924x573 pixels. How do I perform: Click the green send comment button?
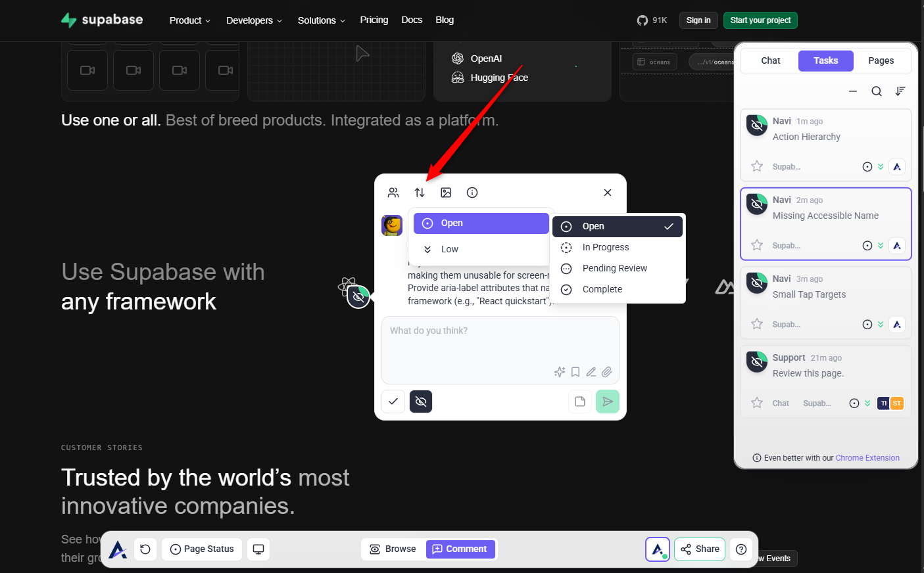pyautogui.click(x=607, y=401)
